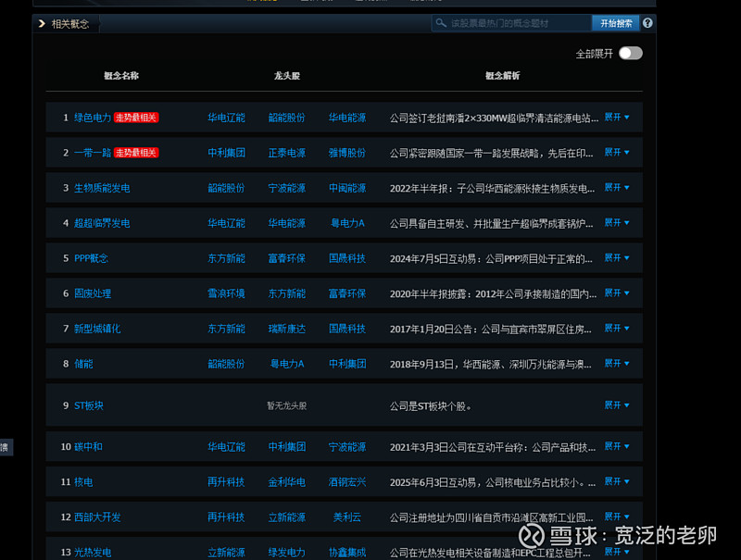Image resolution: width=741 pixels, height=560 pixels.
Task: Expand the 核电 row details
Action: [x=617, y=481]
